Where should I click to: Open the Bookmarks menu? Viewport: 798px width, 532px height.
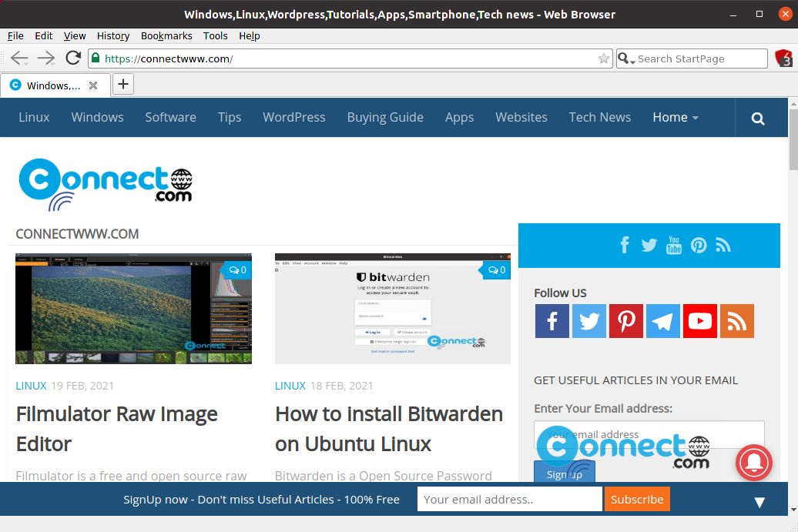click(x=166, y=35)
